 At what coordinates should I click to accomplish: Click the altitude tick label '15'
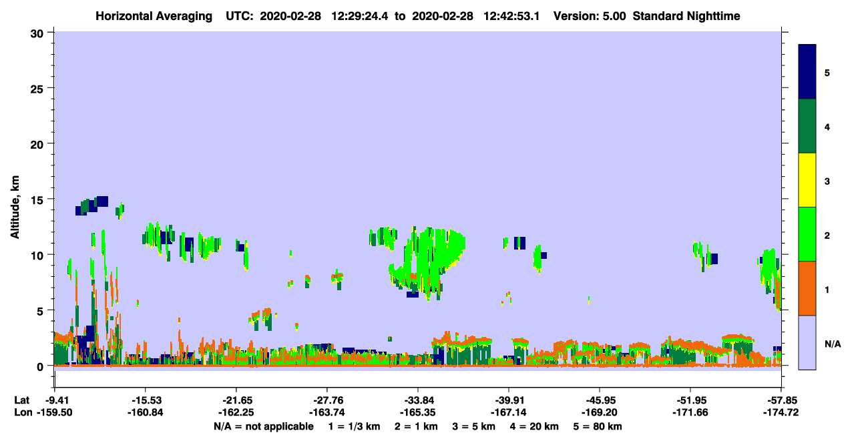point(39,199)
